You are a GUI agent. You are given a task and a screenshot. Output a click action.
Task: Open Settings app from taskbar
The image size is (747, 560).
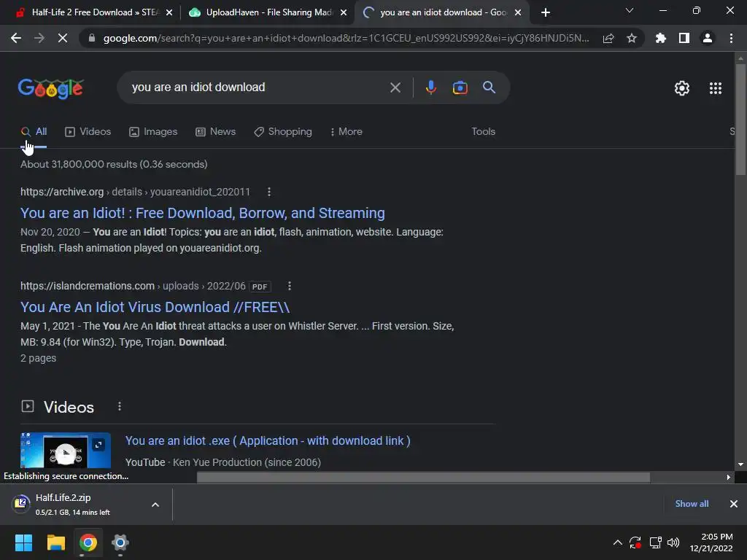click(x=120, y=542)
